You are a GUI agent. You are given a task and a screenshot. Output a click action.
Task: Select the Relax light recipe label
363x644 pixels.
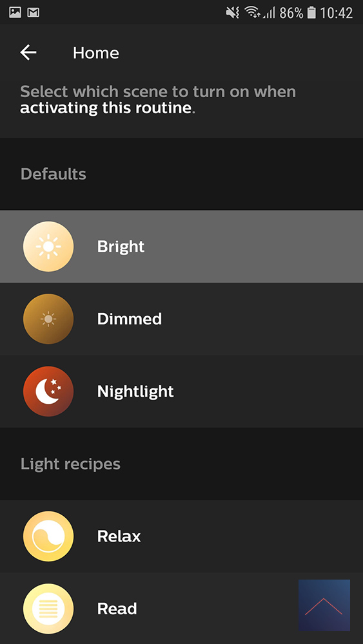click(119, 536)
